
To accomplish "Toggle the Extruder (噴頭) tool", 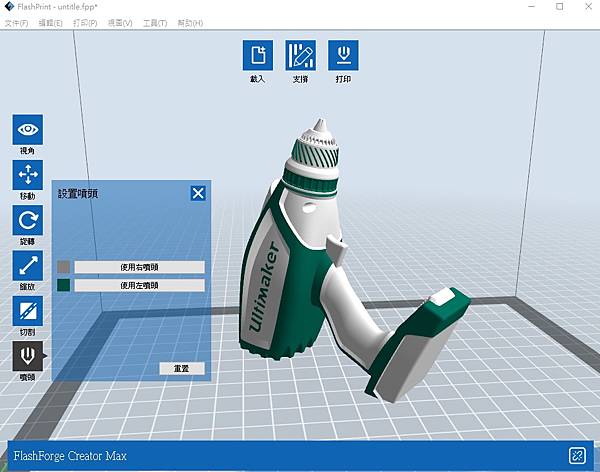I will (28, 356).
